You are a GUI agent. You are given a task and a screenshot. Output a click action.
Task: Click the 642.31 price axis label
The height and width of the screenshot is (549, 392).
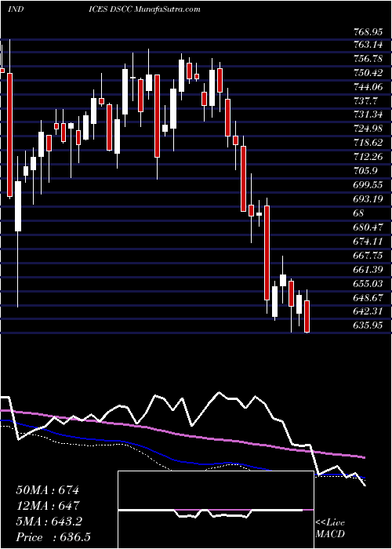tap(368, 311)
